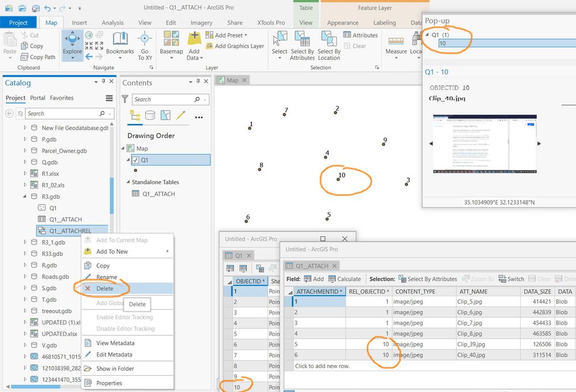Collapse the Q1 (1) node in the pop-up

(427, 35)
